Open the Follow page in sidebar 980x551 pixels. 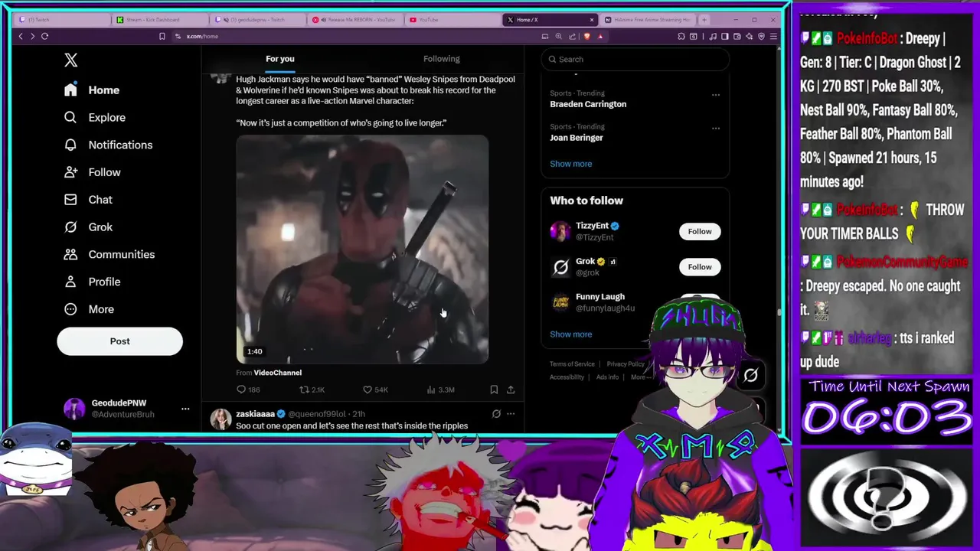coord(92,172)
